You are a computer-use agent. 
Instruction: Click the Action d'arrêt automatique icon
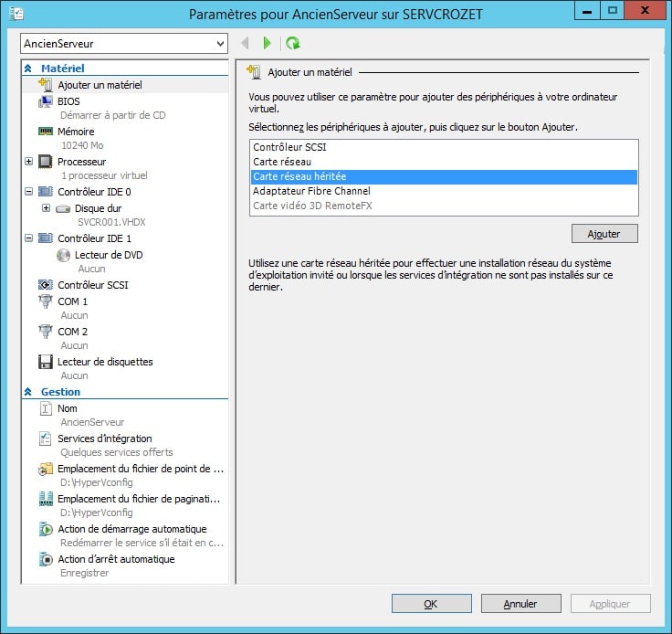pos(46,559)
